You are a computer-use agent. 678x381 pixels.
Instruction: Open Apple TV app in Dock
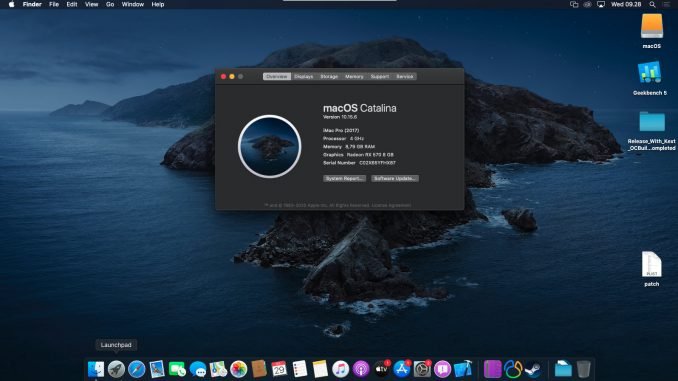tap(381, 369)
